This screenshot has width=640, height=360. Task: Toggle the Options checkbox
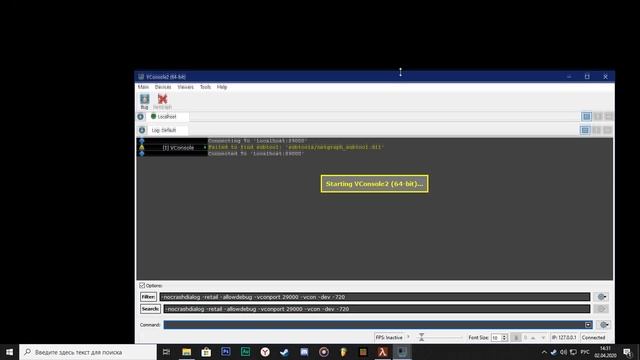coord(142,285)
